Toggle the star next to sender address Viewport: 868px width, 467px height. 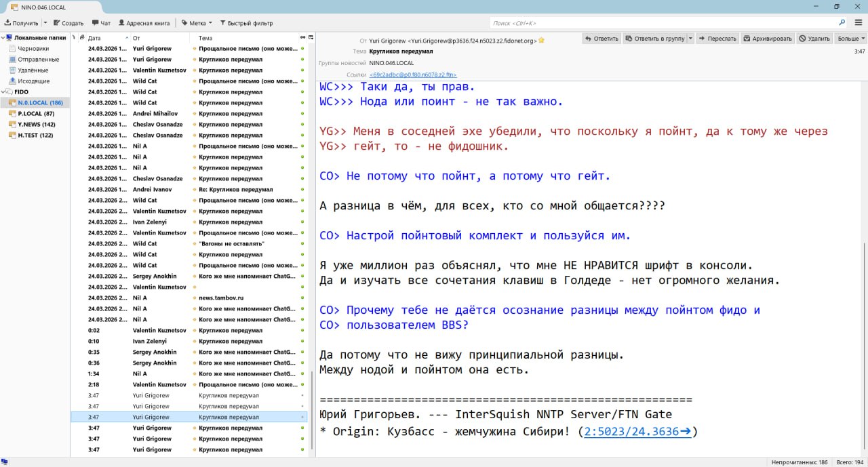[541, 41]
